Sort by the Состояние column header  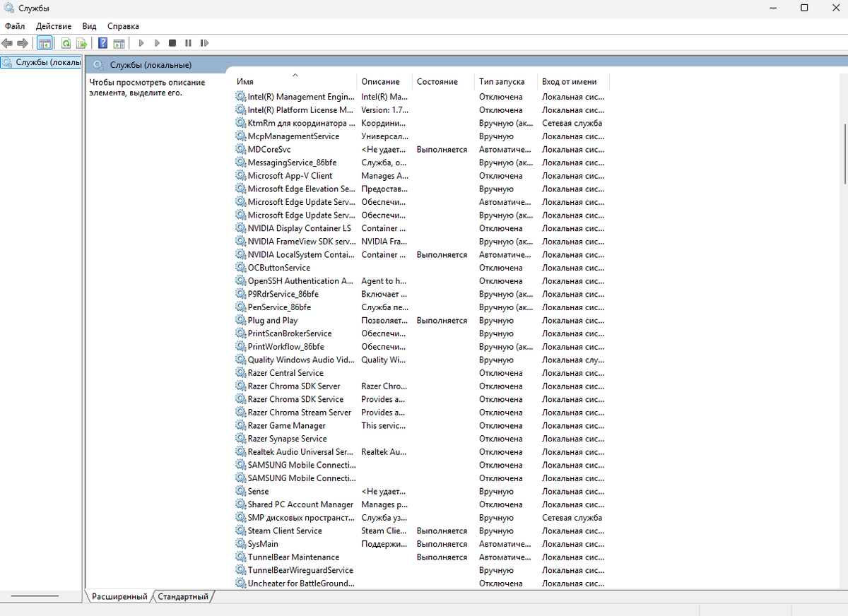pos(443,81)
